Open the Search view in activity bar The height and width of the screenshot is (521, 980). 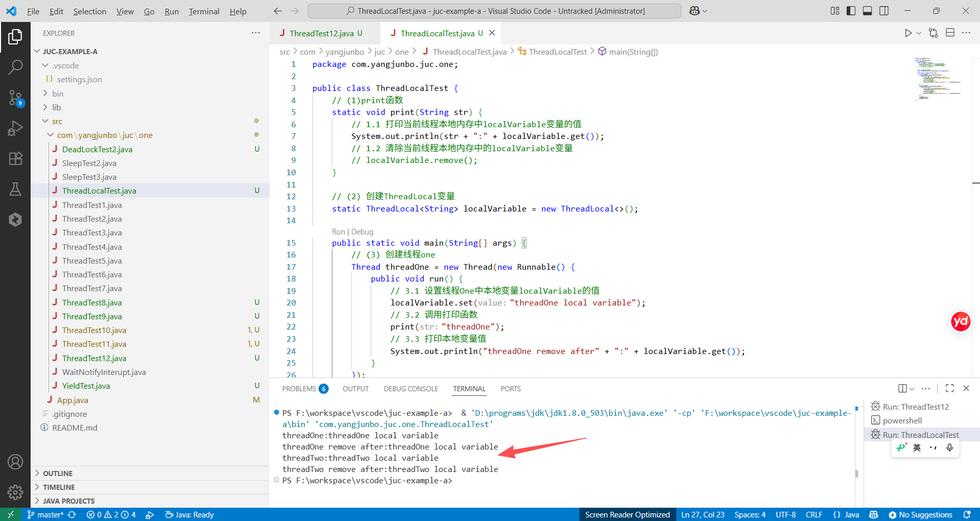tap(15, 67)
